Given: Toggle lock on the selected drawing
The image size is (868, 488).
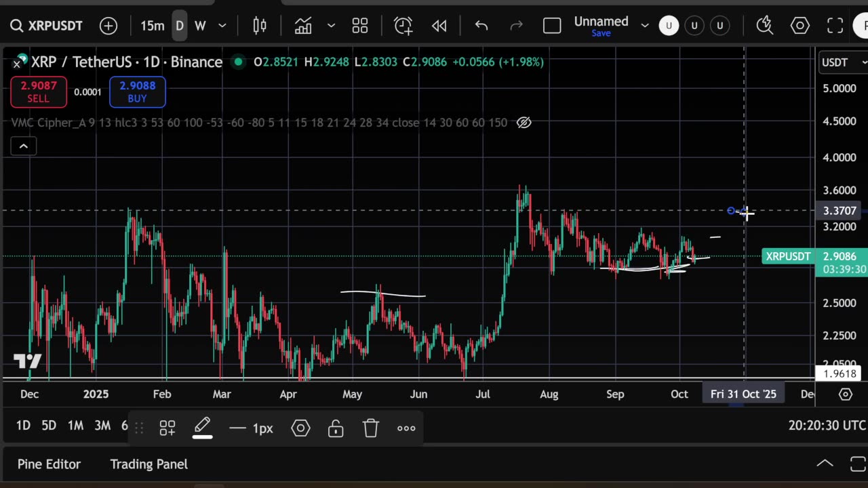Looking at the screenshot, I should coord(336,428).
